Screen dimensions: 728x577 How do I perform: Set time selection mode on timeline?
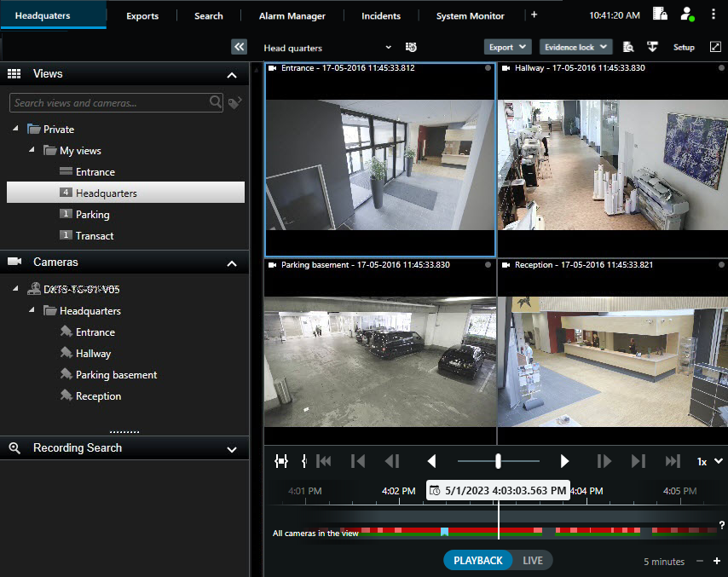click(281, 461)
